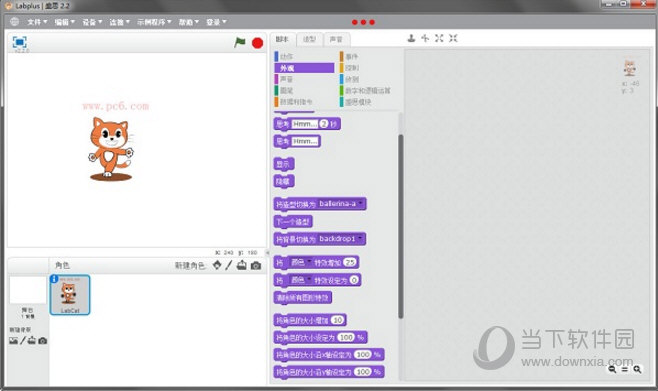This screenshot has width=658, height=391.
Task: Zoom out the scripts area
Action: point(612,369)
